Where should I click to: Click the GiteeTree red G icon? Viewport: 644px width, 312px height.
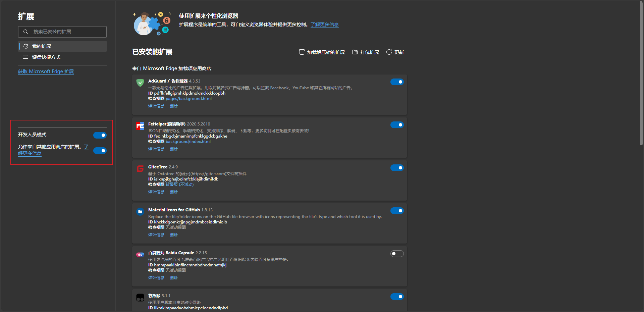point(140,169)
